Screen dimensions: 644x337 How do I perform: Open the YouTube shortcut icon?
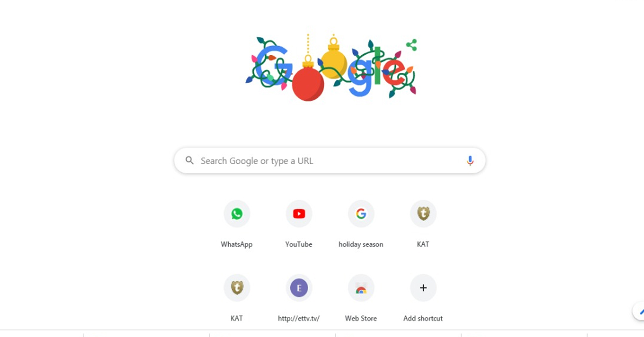click(x=299, y=214)
